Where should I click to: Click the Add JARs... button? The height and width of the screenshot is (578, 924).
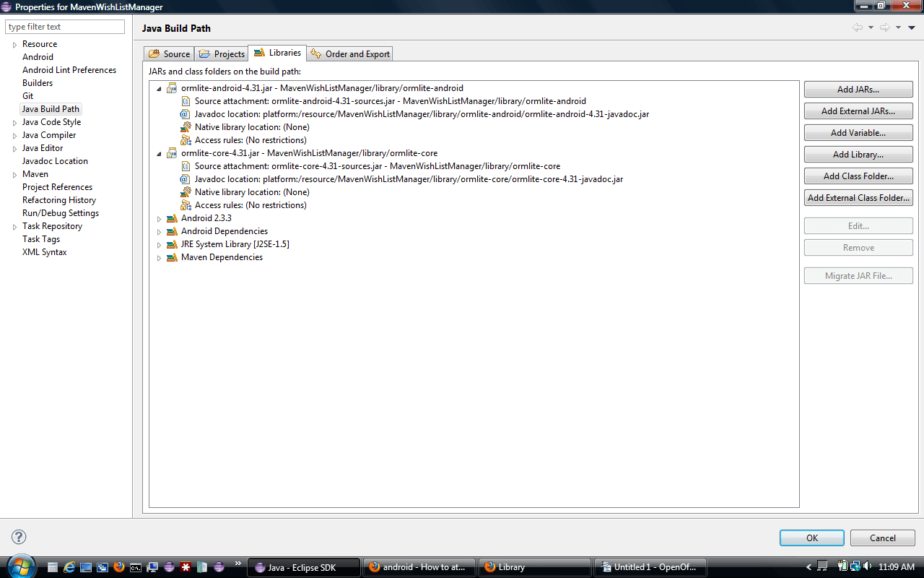858,90
